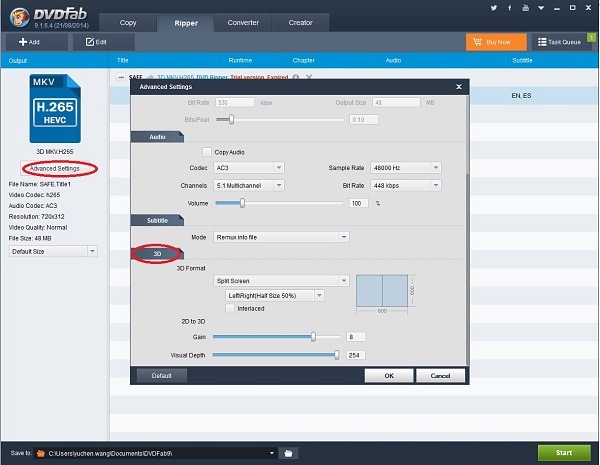Open the Subtitle Mode dropdown

point(281,237)
